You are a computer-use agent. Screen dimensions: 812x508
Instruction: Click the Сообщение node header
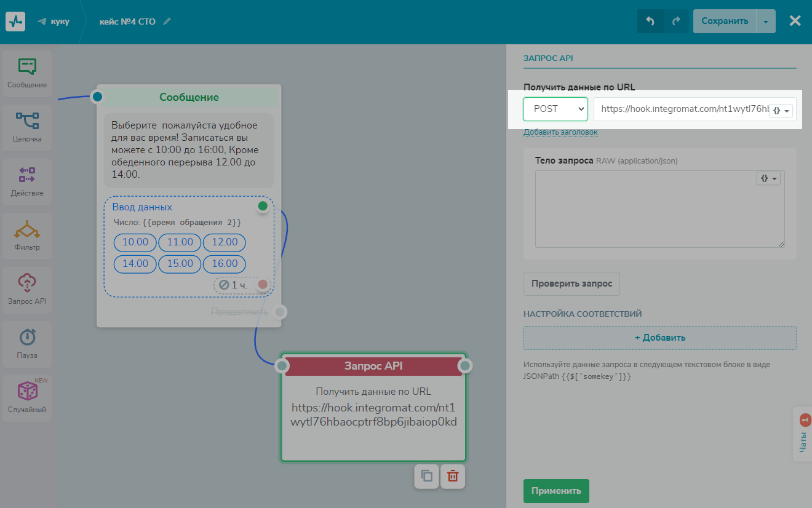point(189,97)
